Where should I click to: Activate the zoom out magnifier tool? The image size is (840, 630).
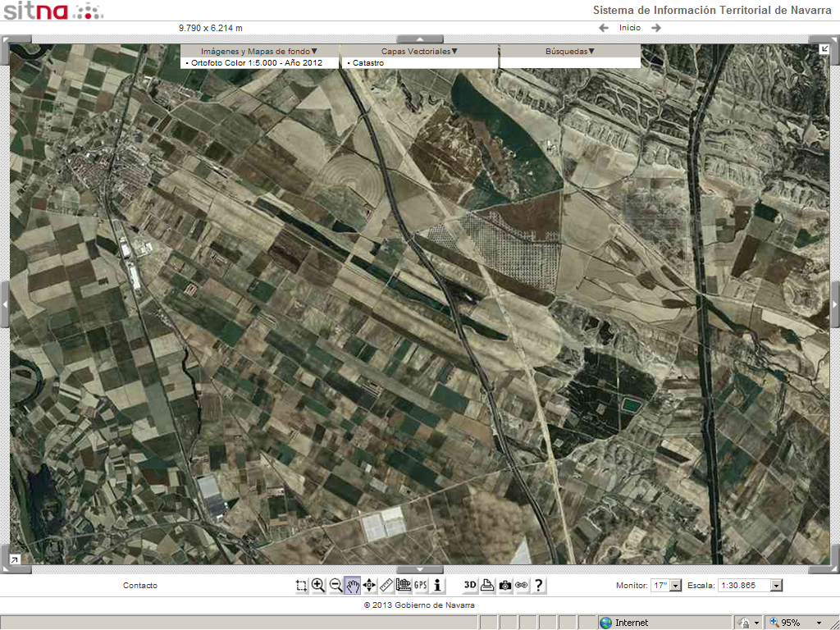[336, 585]
